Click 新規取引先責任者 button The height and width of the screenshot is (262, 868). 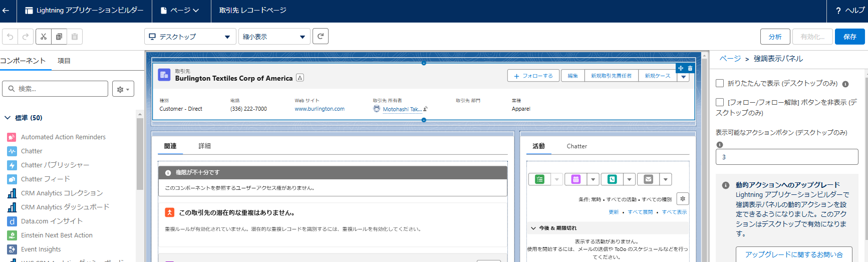coord(611,76)
